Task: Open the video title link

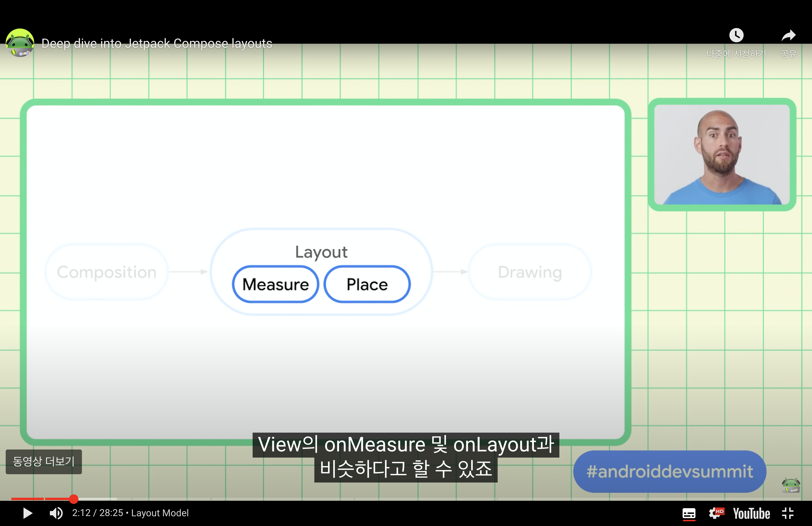Action: pyautogui.click(x=157, y=44)
